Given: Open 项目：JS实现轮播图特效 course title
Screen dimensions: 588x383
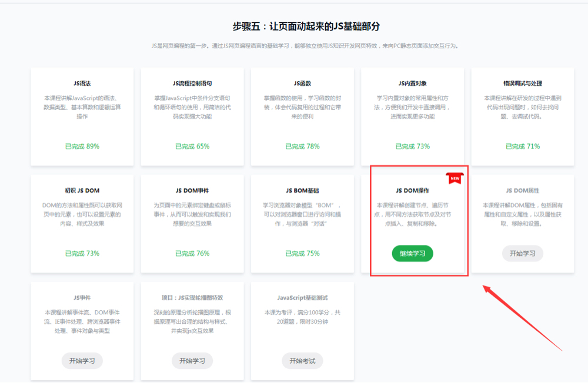Looking at the screenshot, I should (192, 298).
